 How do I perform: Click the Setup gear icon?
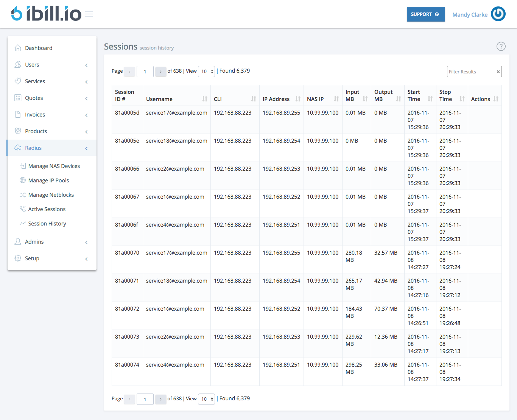point(18,258)
